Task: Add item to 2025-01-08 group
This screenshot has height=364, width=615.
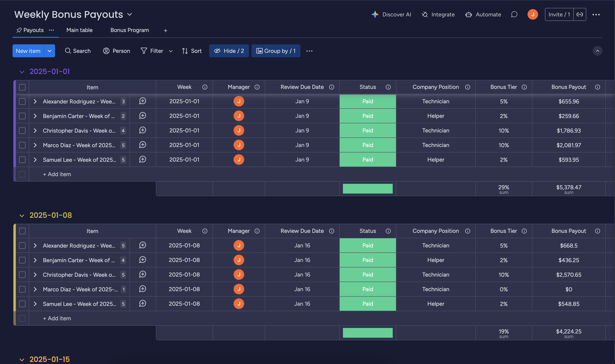Action: (57, 318)
